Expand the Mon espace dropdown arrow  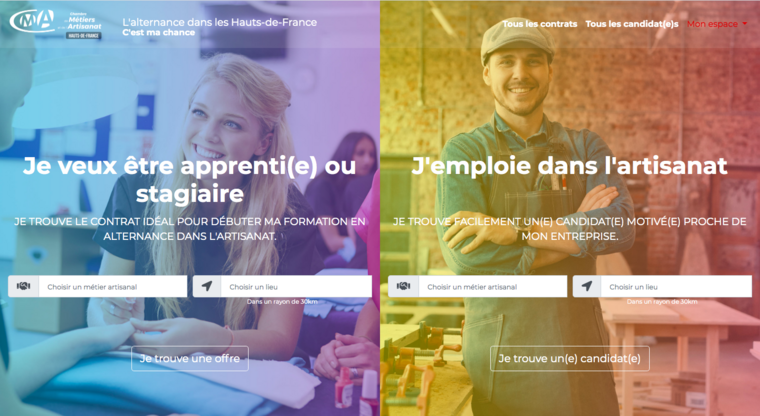pyautogui.click(x=745, y=24)
